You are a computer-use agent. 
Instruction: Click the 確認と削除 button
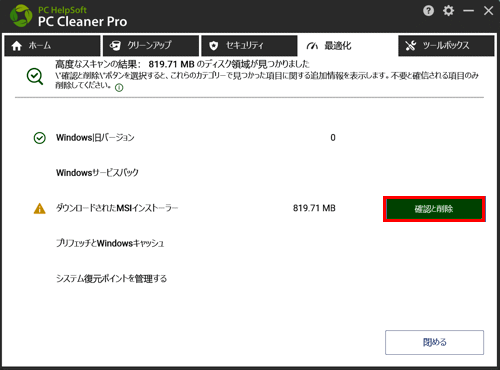point(434,209)
